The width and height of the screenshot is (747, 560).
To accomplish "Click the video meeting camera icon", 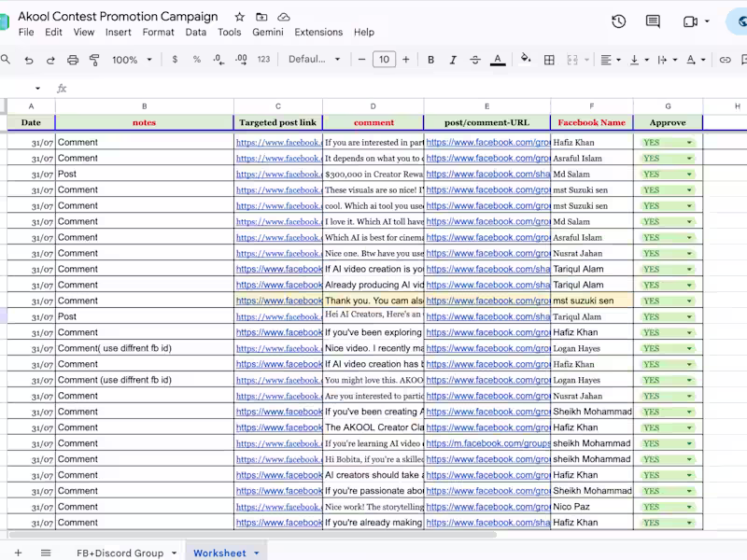I will pyautogui.click(x=690, y=21).
